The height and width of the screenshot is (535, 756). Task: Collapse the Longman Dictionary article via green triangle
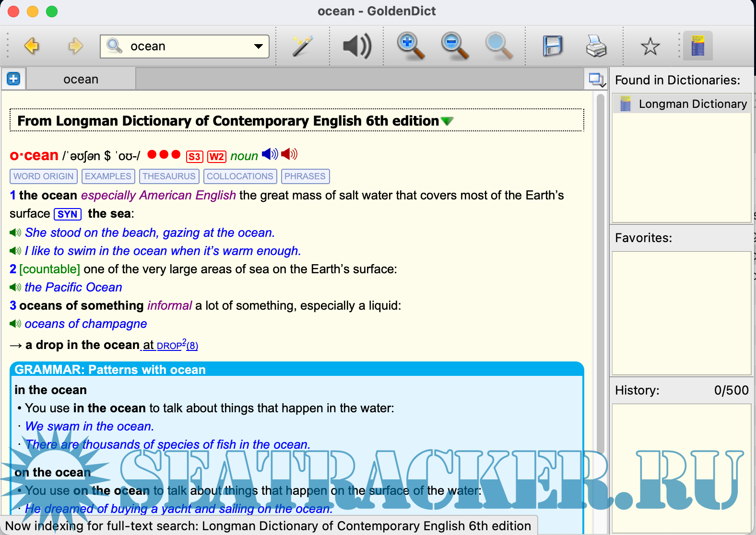[x=447, y=121]
